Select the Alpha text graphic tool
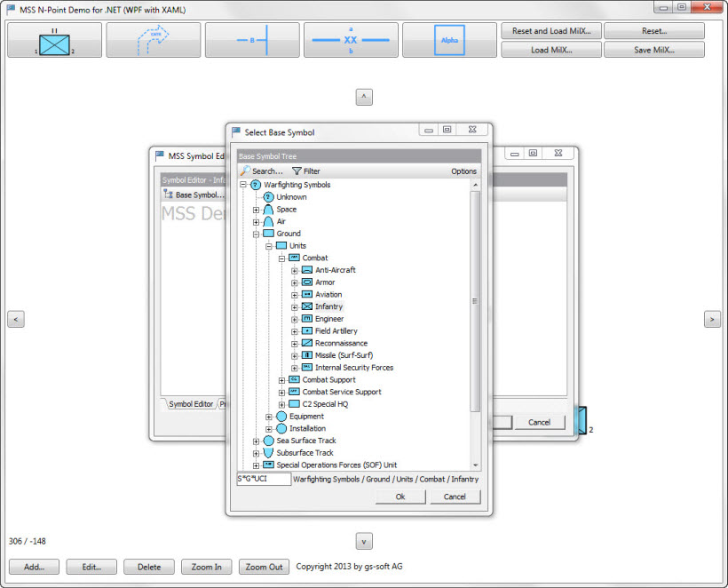 448,39
